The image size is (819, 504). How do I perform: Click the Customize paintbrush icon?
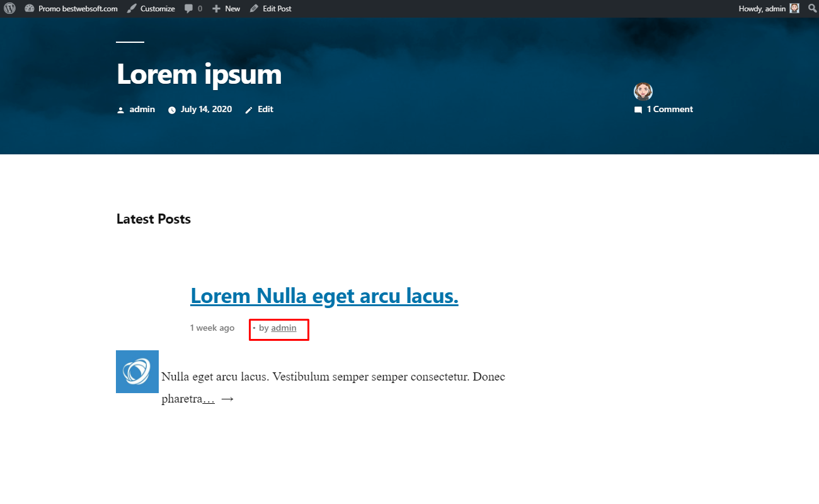131,9
